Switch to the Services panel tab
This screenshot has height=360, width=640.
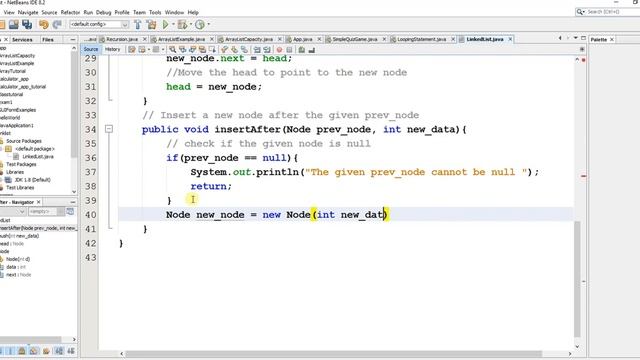22,40
